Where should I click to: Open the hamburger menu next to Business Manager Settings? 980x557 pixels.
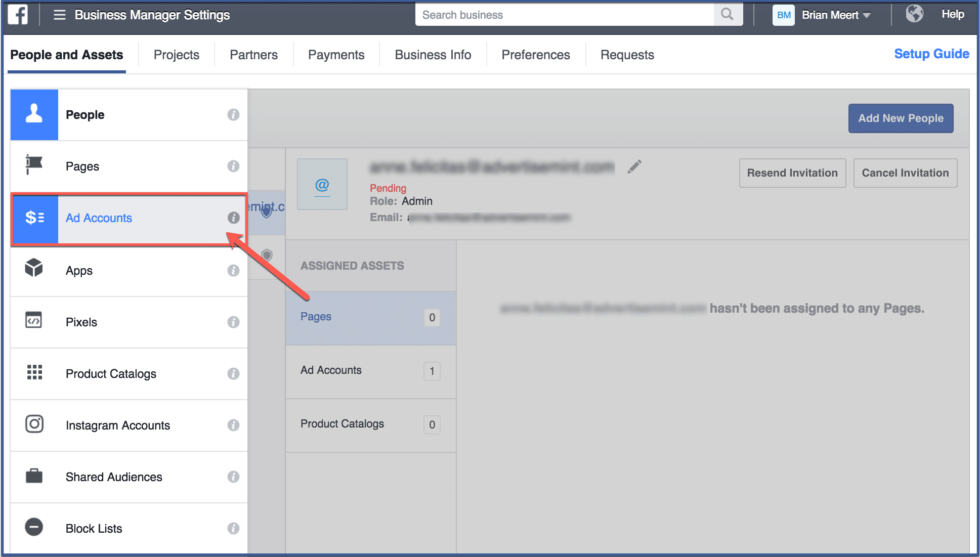point(60,15)
